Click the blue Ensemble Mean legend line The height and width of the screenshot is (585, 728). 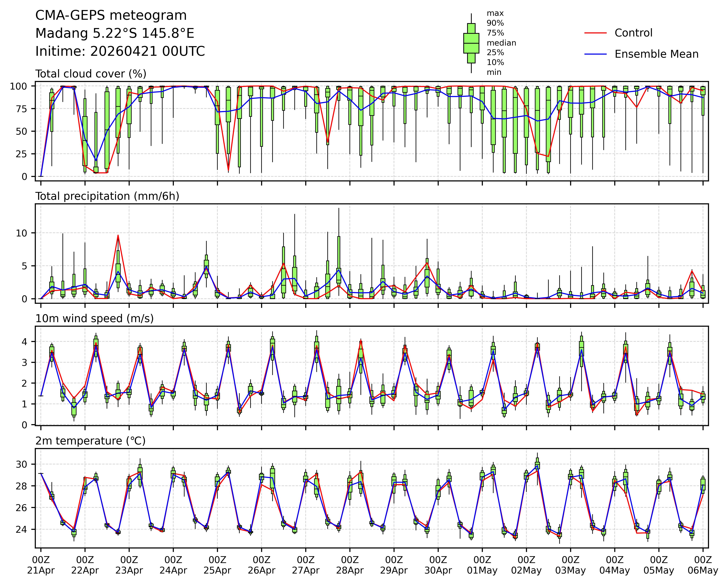pos(595,54)
